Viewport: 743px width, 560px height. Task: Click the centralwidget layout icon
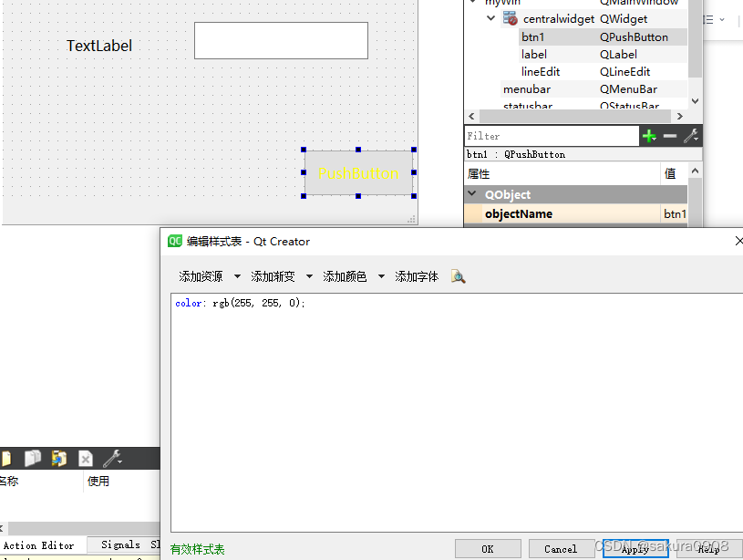(511, 19)
